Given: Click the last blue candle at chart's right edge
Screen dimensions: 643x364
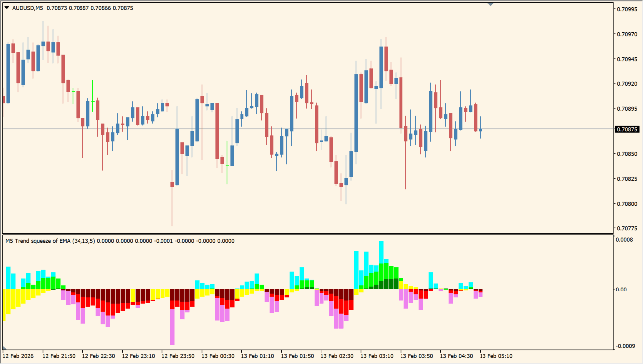Looking at the screenshot, I should [x=481, y=130].
